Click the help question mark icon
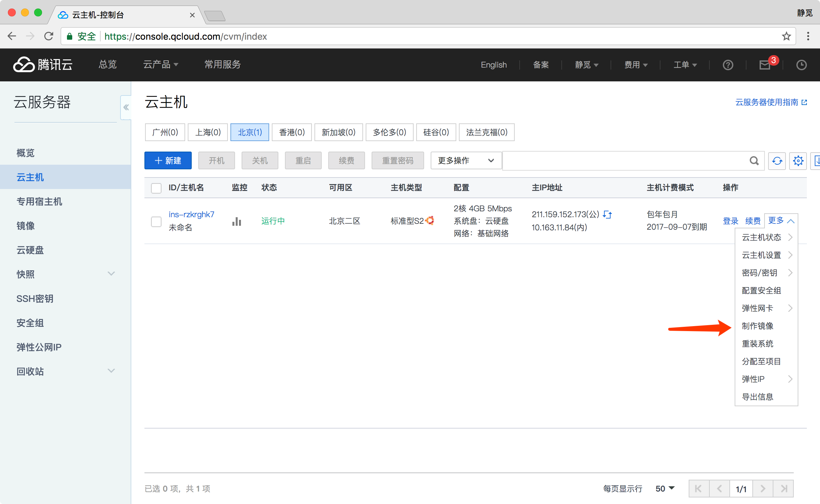Screen dimensions: 820x504 [728, 65]
